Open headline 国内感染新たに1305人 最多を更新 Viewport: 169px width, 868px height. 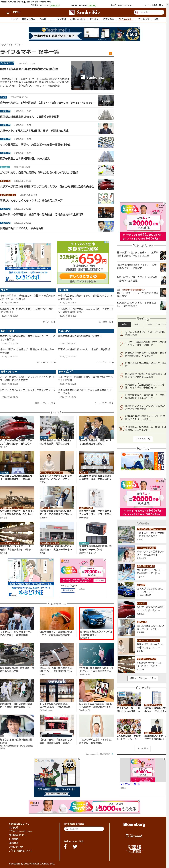22,228
